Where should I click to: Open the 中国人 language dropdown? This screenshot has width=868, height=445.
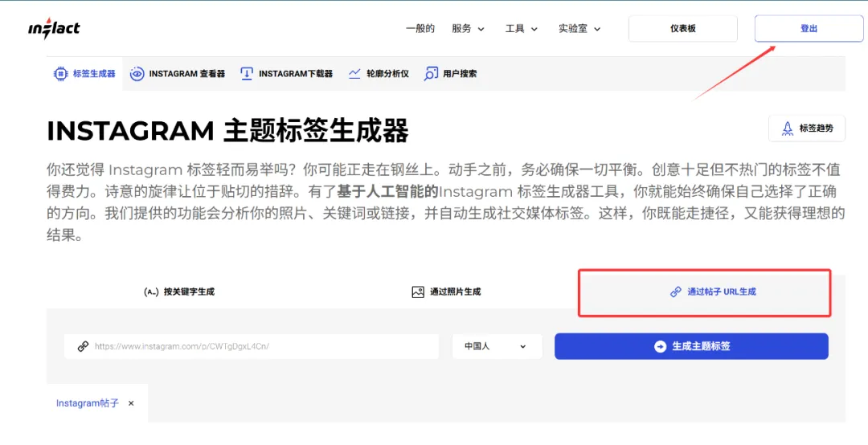[497, 346]
